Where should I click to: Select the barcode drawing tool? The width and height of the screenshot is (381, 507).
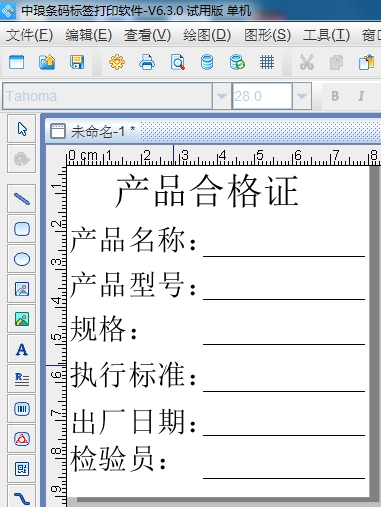(22, 409)
